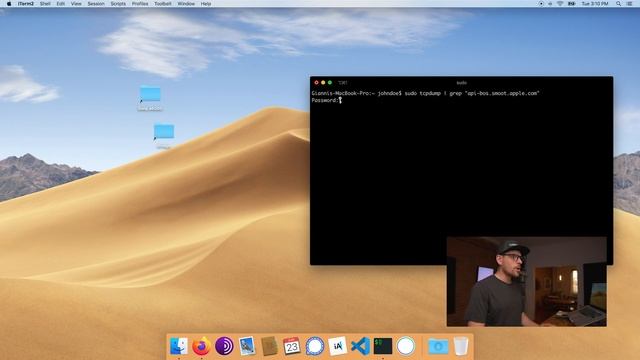Open the View menu
Screen dimensions: 640x360
click(x=76, y=4)
